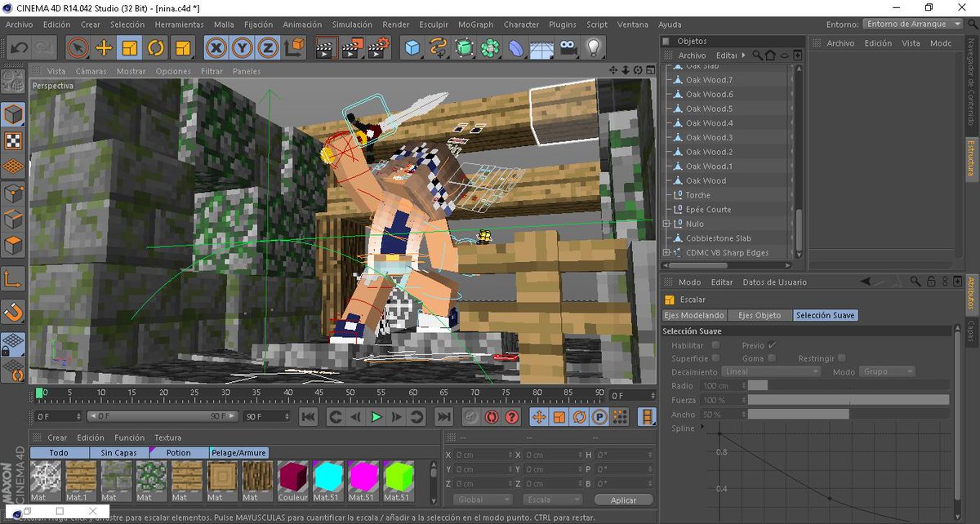This screenshot has width=980, height=524.
Task: Click the play forward button
Action: [376, 416]
